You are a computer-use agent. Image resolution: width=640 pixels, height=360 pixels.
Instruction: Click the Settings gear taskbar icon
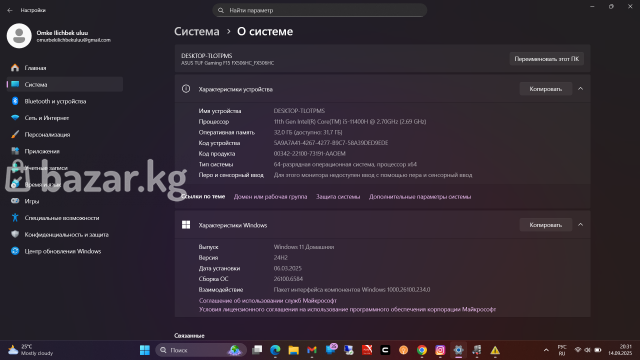tap(458, 350)
